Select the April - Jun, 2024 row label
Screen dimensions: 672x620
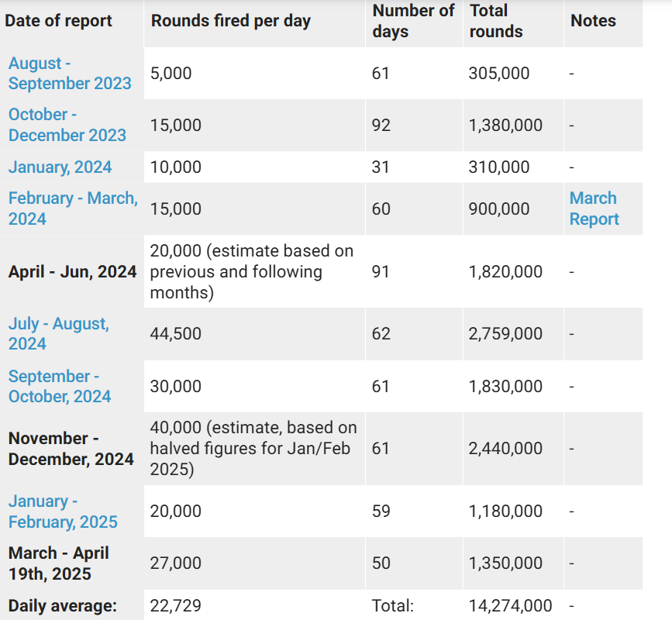tap(72, 272)
